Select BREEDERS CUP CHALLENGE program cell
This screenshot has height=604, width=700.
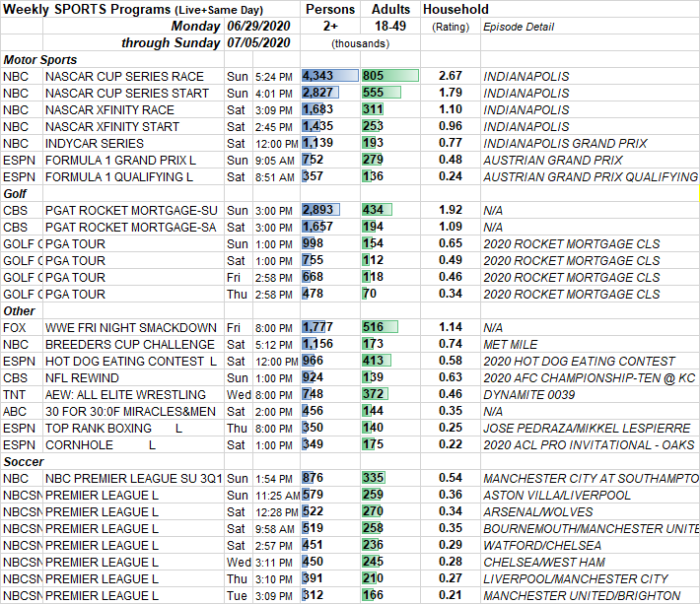(x=130, y=345)
